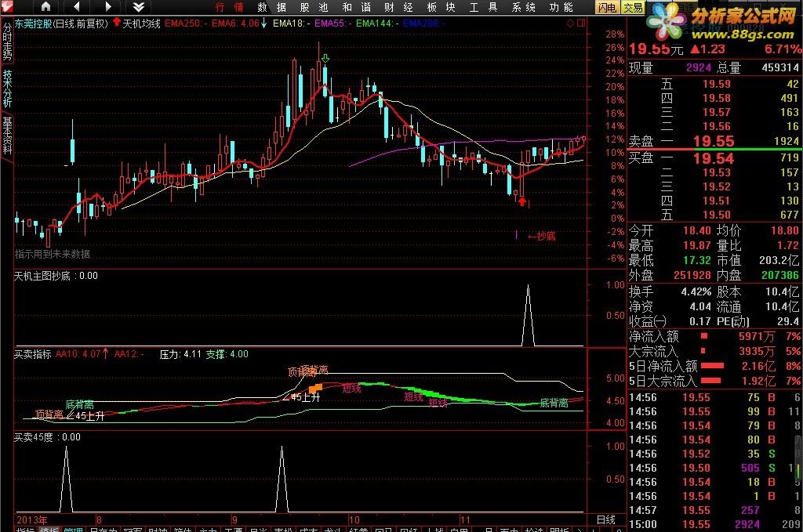The image size is (803, 532).
Task: Click the buy-one 买盘 price 19.54 row
Action: click(714, 158)
